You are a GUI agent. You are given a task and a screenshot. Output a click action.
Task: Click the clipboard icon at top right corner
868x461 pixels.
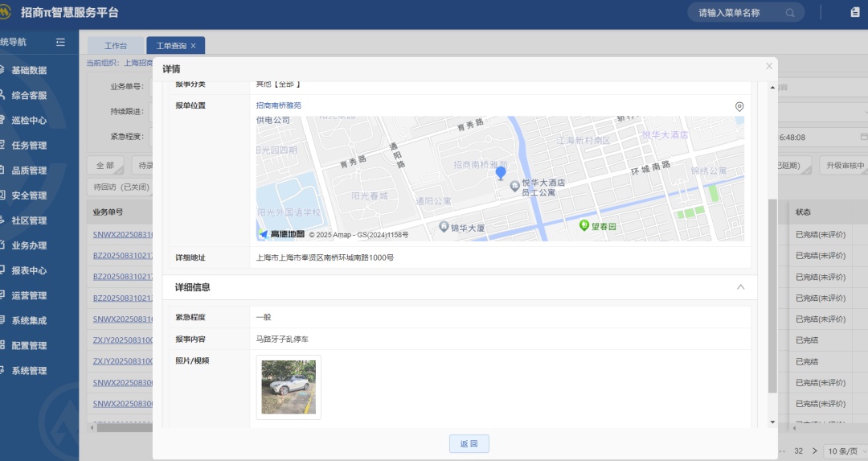coord(854,12)
